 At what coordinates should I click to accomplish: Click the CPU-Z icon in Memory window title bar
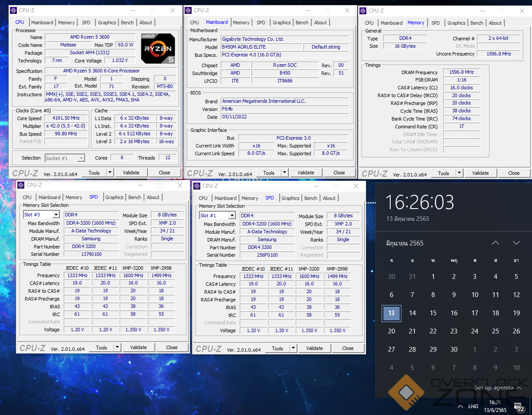[363, 11]
